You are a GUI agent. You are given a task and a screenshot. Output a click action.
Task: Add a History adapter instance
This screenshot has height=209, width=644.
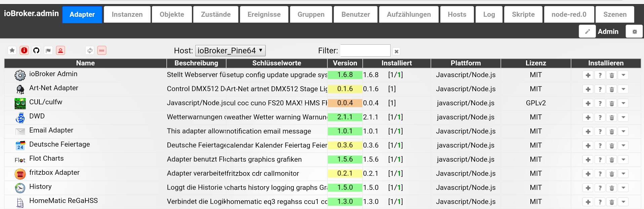click(588, 188)
